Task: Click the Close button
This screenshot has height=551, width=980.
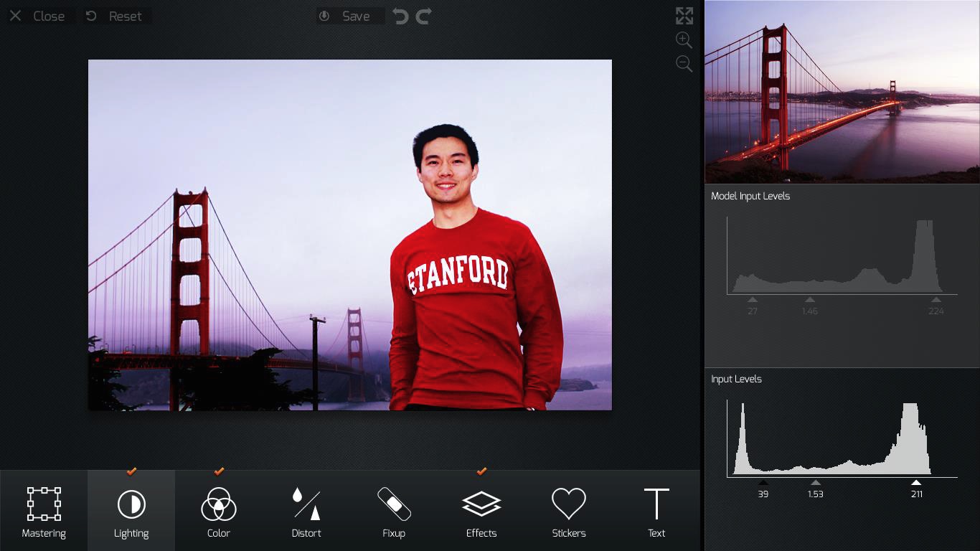Action: click(37, 16)
